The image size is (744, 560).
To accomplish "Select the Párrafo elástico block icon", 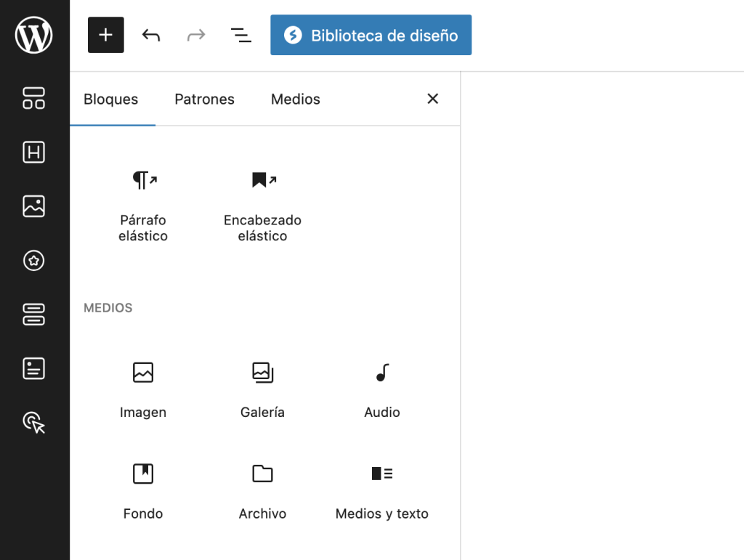I will [143, 180].
